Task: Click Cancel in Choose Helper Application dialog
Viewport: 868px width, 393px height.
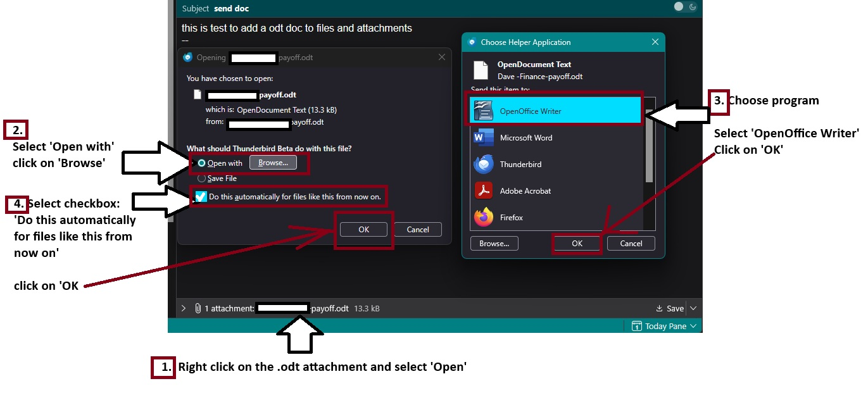Action: point(631,244)
